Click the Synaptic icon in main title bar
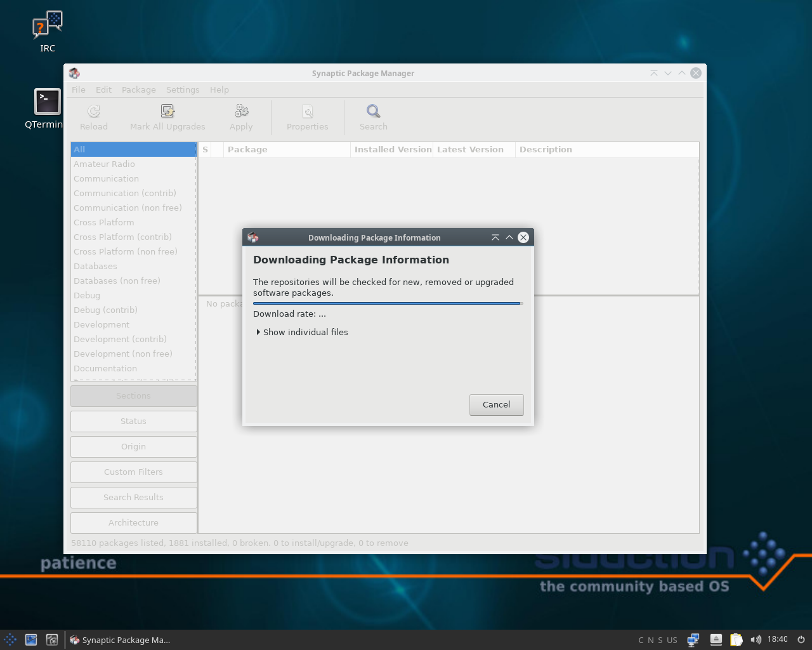 coord(74,73)
